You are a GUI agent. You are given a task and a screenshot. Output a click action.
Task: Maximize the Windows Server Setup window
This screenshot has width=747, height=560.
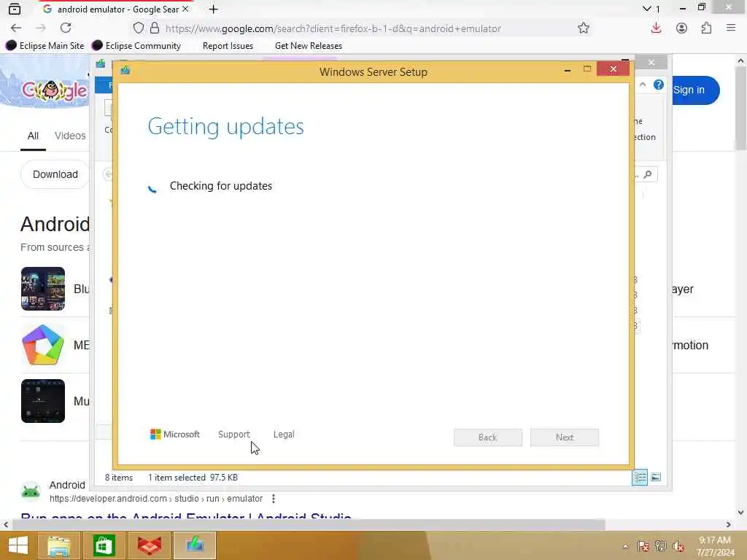point(587,69)
